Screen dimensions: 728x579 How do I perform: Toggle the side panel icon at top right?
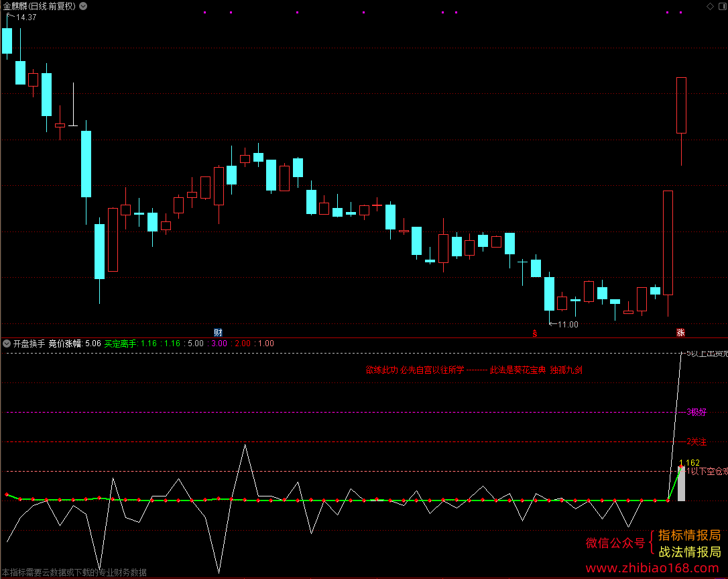[x=723, y=6]
